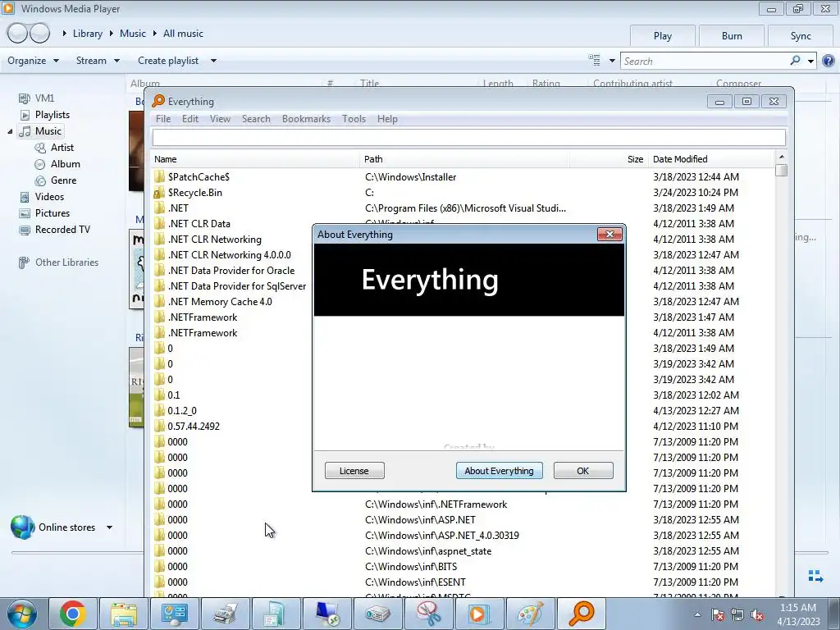Open the Bookmarks menu in Everything
The height and width of the screenshot is (630, 840).
click(307, 119)
